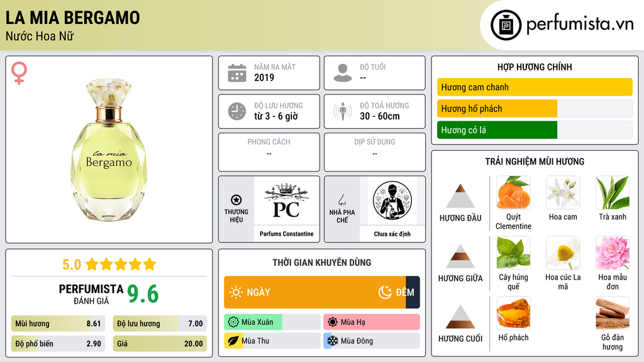Click the sillage icon beside Độ toả hương
This screenshot has height=362, width=644.
tap(343, 111)
